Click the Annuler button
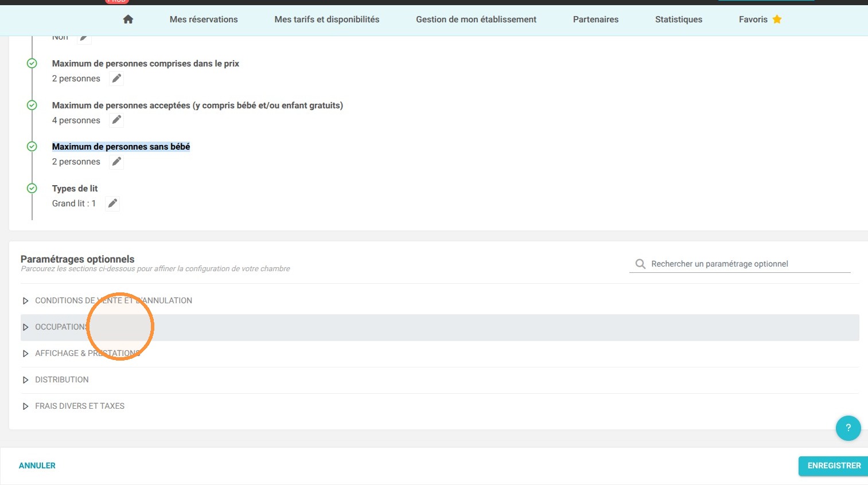The image size is (868, 485). click(x=37, y=466)
